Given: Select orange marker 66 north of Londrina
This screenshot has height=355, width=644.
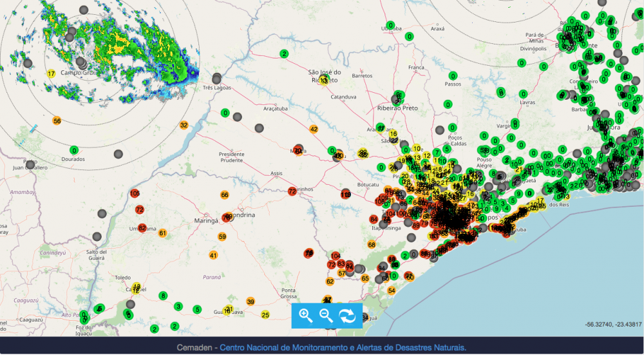Looking at the screenshot, I should point(224,195).
